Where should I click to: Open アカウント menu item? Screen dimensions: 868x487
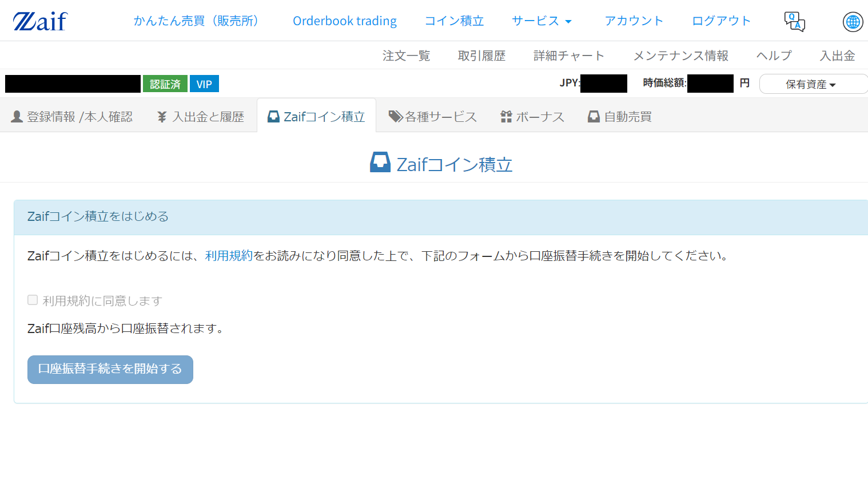[x=634, y=21]
